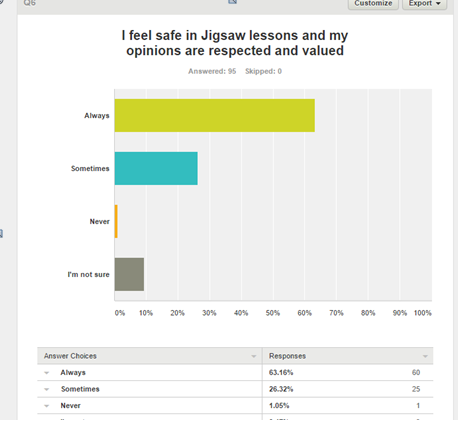This screenshot has width=458, height=441.
Task: Click the Skipped: 0 text
Action: pos(263,71)
